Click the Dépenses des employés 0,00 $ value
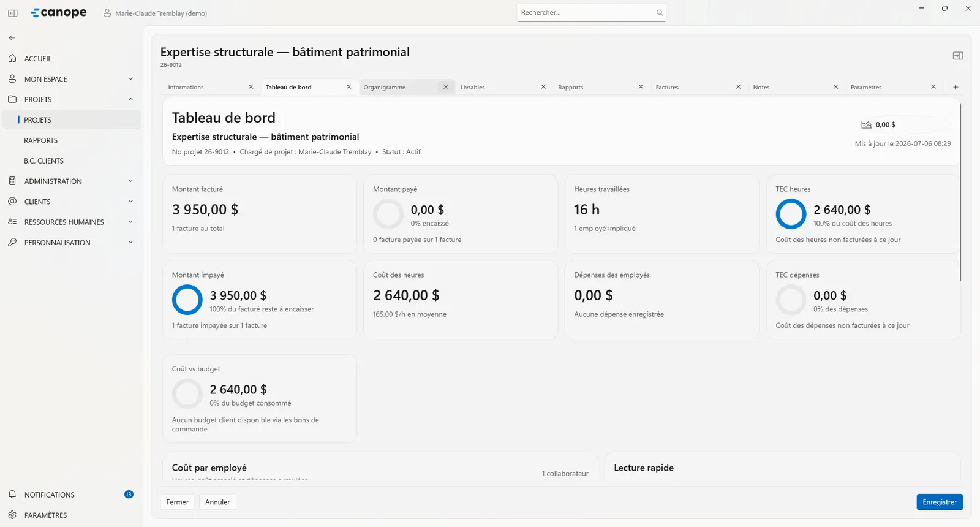Viewport: 980px width, 527px height. tap(594, 295)
